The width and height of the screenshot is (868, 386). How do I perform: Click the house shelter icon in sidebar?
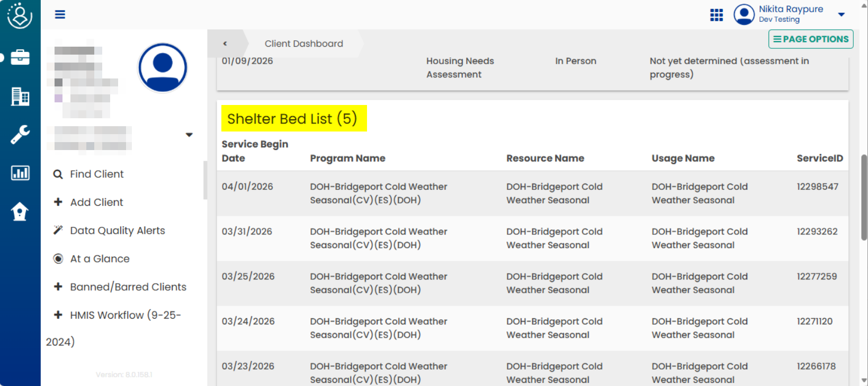pos(20,212)
